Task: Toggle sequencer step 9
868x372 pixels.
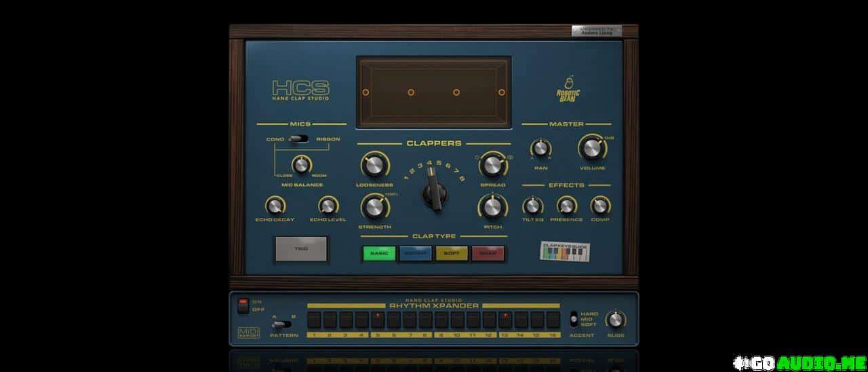Action: point(442,319)
